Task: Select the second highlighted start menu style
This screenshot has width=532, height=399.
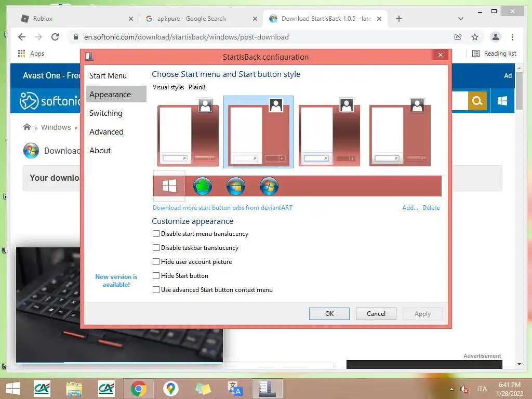Action: point(259,132)
